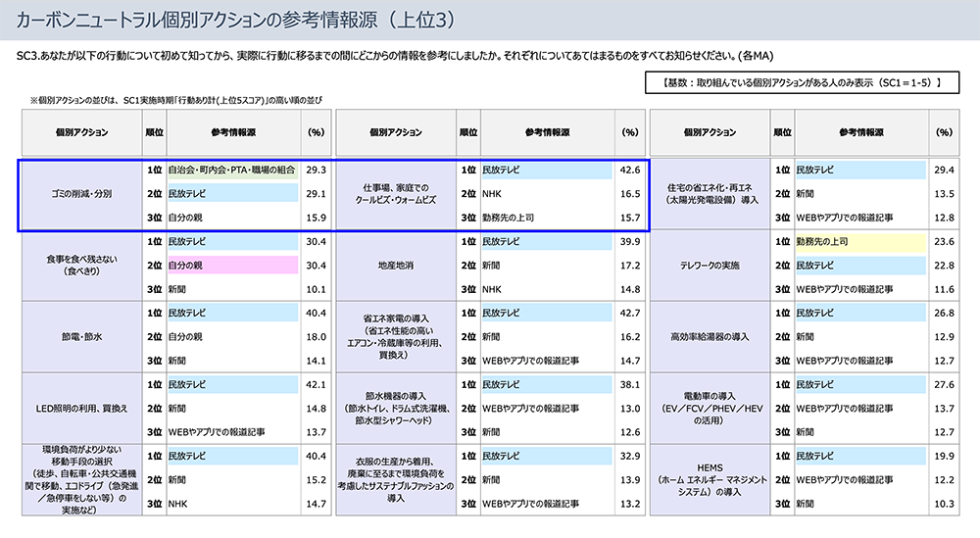Click the 29.3 percentage value
980x538 pixels.
point(317,170)
